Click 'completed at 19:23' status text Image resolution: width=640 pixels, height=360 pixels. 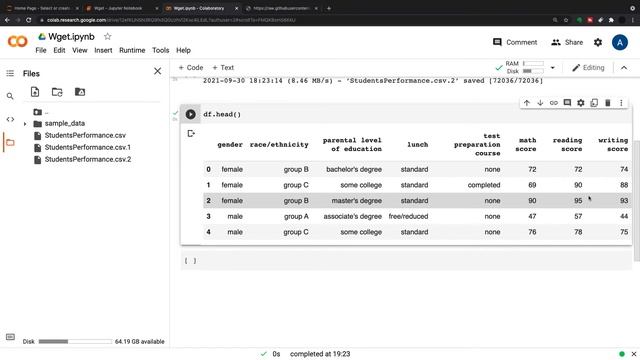[x=320, y=354]
